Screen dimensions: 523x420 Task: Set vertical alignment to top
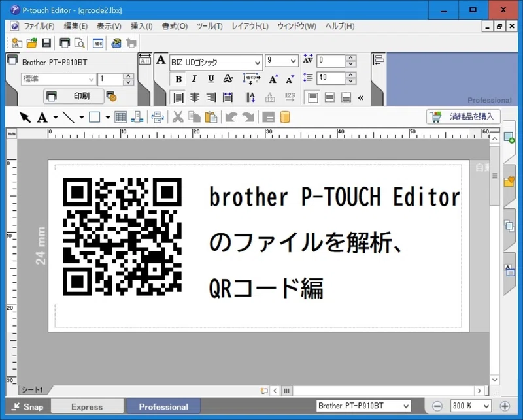pyautogui.click(x=313, y=98)
